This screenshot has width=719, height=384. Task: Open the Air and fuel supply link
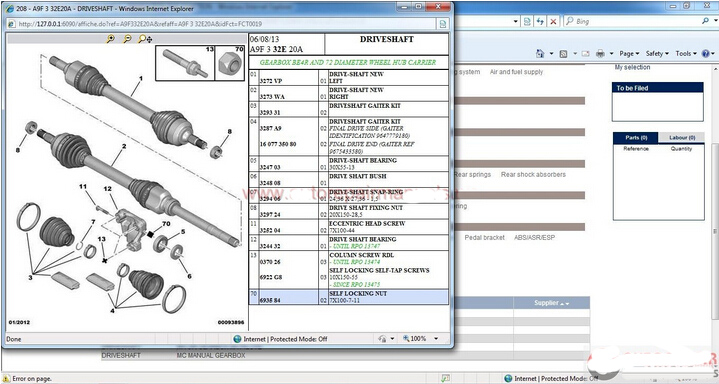pyautogui.click(x=516, y=72)
